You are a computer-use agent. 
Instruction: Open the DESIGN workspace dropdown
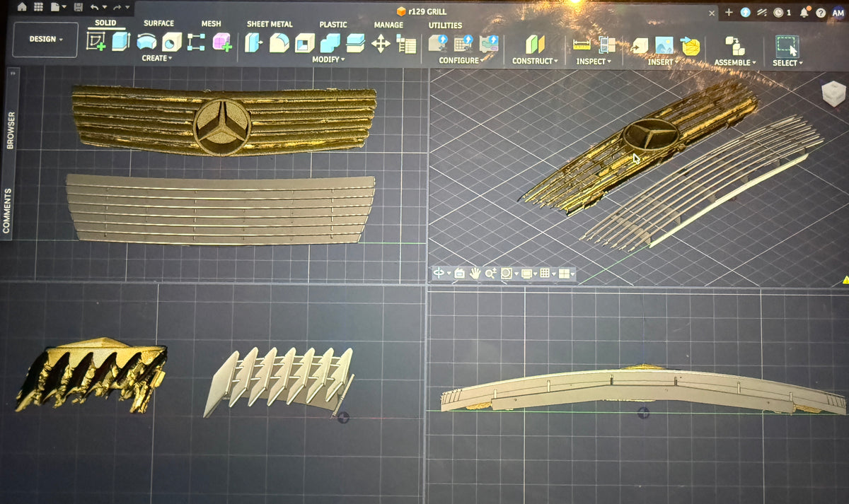[x=45, y=39]
